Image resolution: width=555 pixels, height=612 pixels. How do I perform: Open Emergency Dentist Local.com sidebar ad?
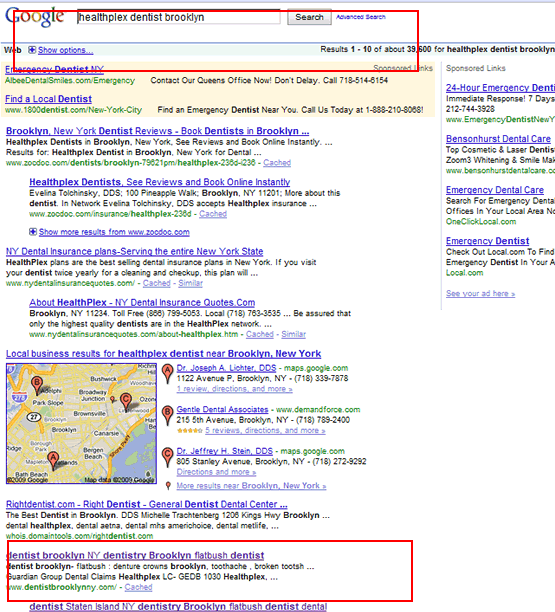point(487,241)
